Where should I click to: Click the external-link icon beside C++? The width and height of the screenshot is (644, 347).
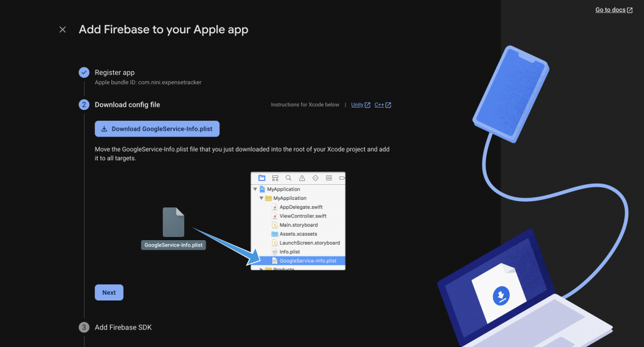click(389, 105)
